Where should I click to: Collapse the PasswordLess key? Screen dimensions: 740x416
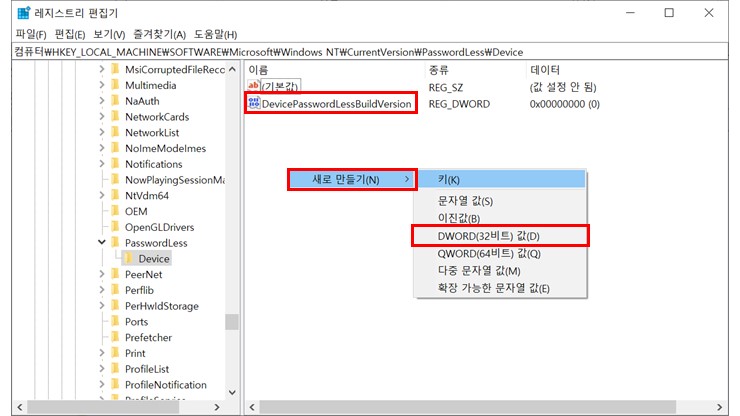[102, 242]
